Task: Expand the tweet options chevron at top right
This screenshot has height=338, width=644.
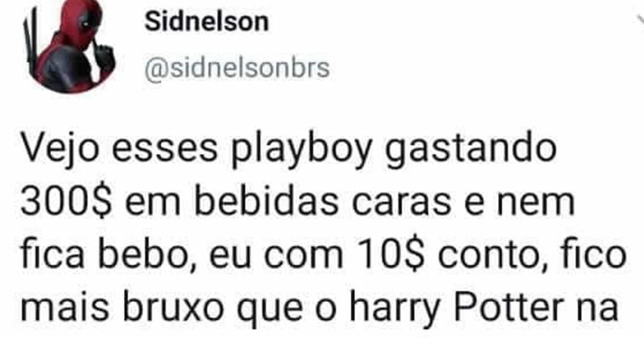Action: pyautogui.click(x=641, y=19)
